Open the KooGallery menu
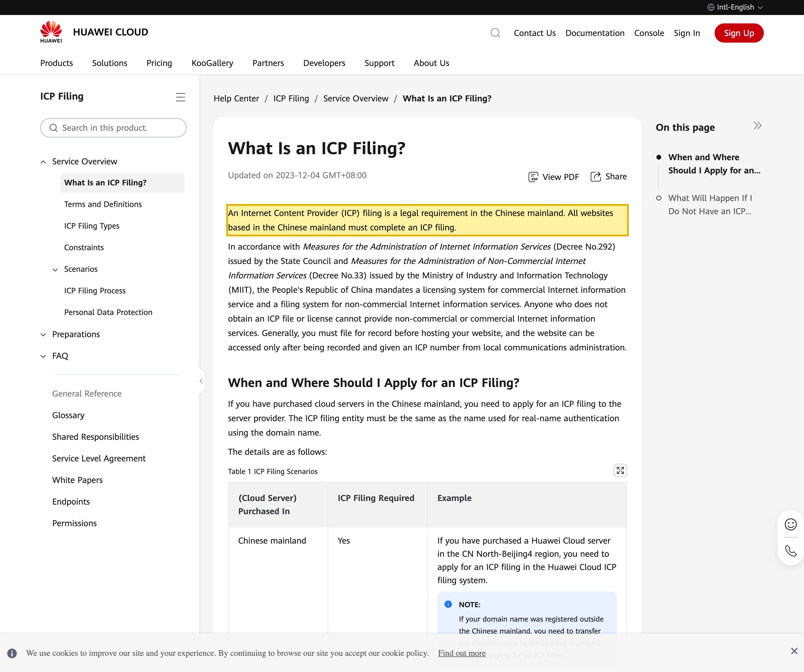This screenshot has width=804, height=672. (212, 63)
